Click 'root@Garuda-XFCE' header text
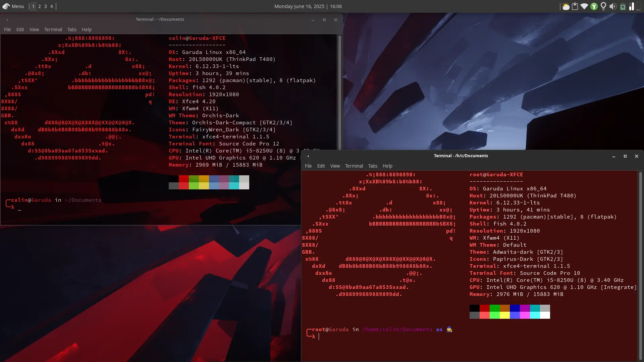Viewport: 644px width, 362px height. pos(496,175)
